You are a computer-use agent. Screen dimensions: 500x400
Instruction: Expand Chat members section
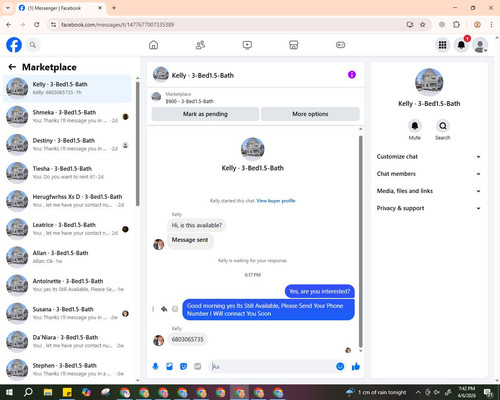(429, 174)
